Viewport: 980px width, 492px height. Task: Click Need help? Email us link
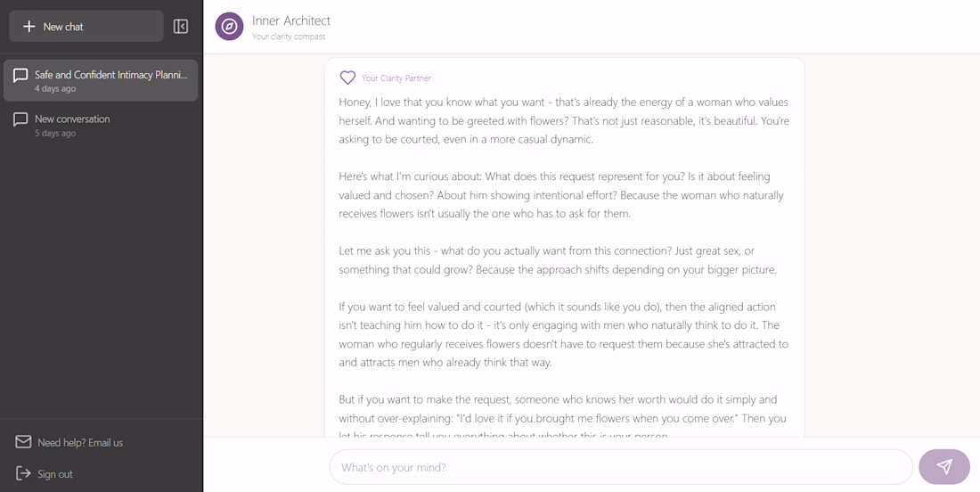(80, 443)
